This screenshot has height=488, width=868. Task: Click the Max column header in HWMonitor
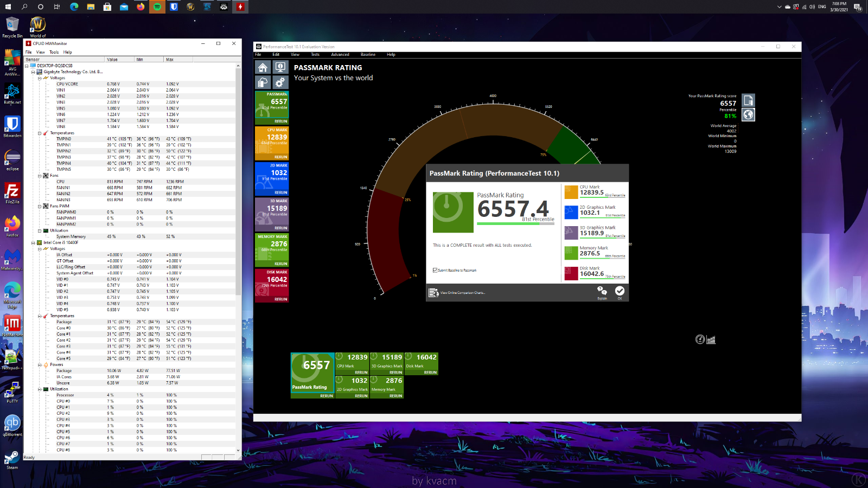[178, 59]
